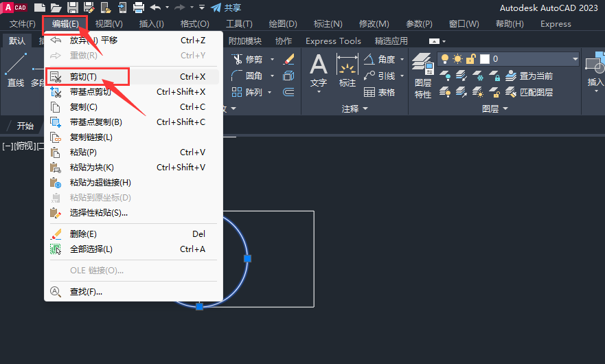This screenshot has height=364, width=605.
Task: Open the 文件(F) menu
Action: coord(23,24)
